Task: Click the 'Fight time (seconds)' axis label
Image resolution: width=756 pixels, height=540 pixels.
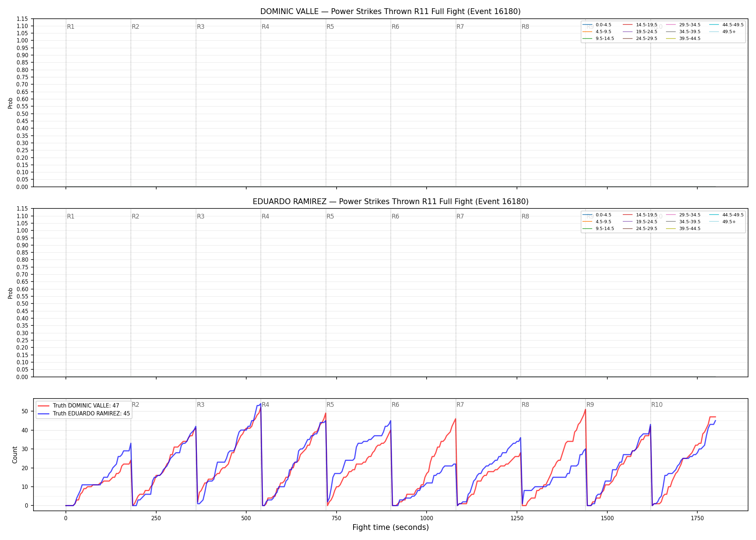Action: click(x=391, y=527)
